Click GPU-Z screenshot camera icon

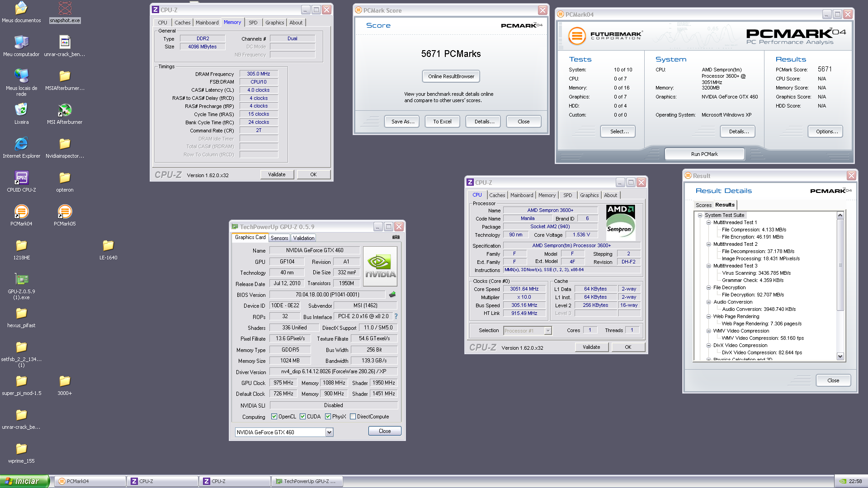396,237
